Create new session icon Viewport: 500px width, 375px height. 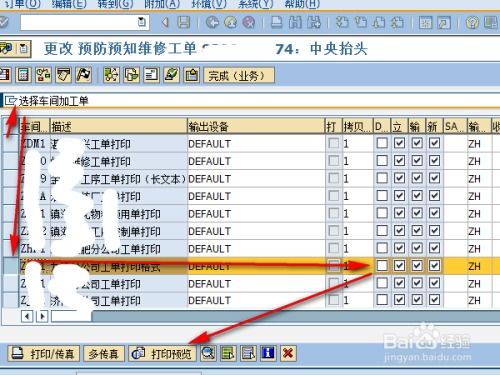(x=426, y=23)
